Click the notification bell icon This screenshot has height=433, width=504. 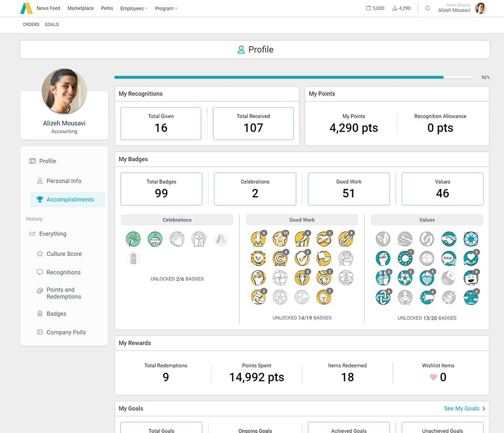click(427, 8)
